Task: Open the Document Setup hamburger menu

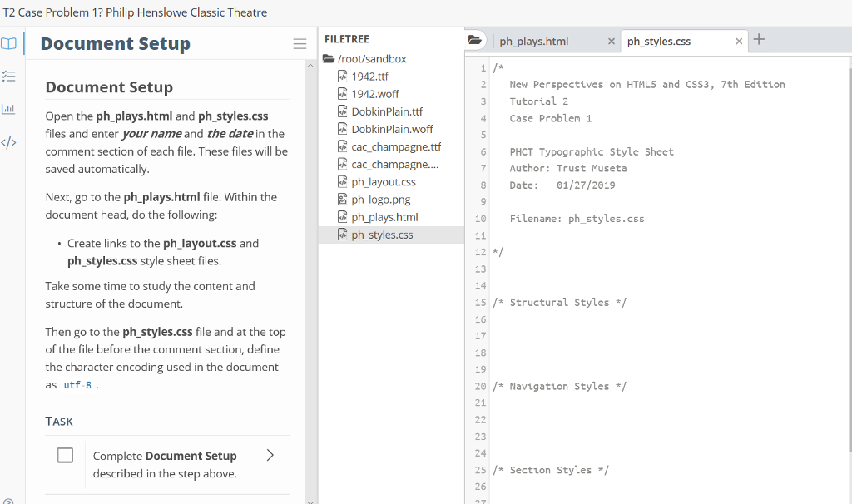Action: click(300, 44)
